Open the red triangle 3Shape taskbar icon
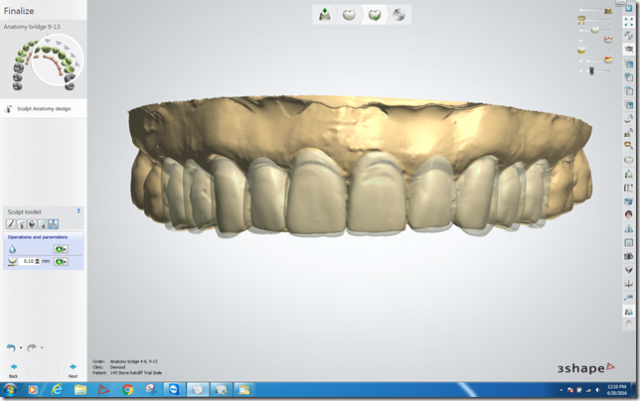Screen dimensions: 640x401 coord(104,390)
